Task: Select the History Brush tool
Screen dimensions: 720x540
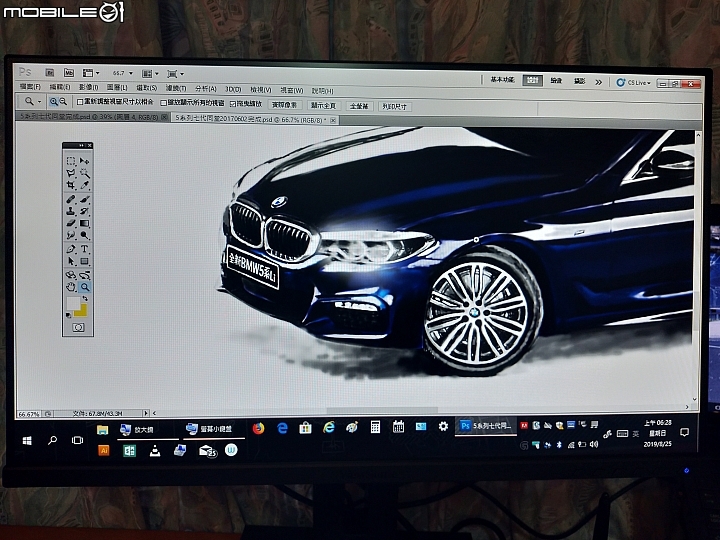Action: (x=84, y=212)
